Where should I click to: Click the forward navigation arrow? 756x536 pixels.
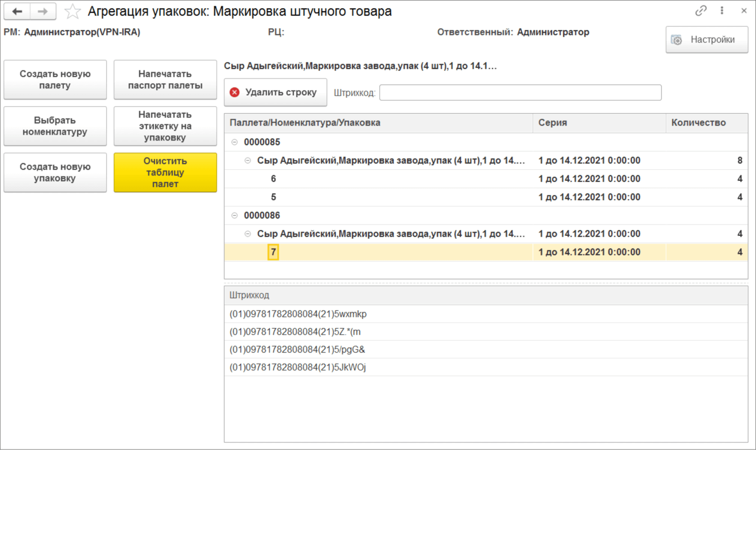point(43,11)
